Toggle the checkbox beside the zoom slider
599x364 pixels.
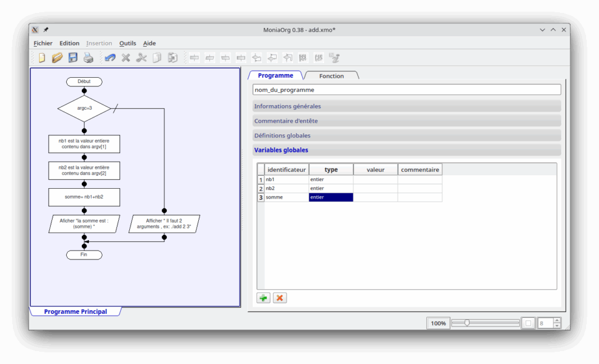(528, 323)
